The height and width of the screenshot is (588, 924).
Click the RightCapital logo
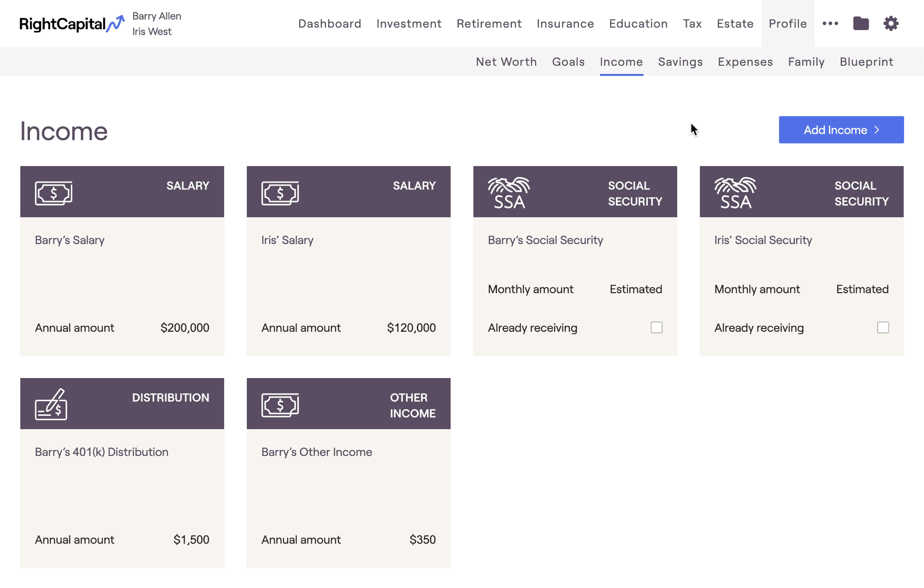pyautogui.click(x=72, y=24)
